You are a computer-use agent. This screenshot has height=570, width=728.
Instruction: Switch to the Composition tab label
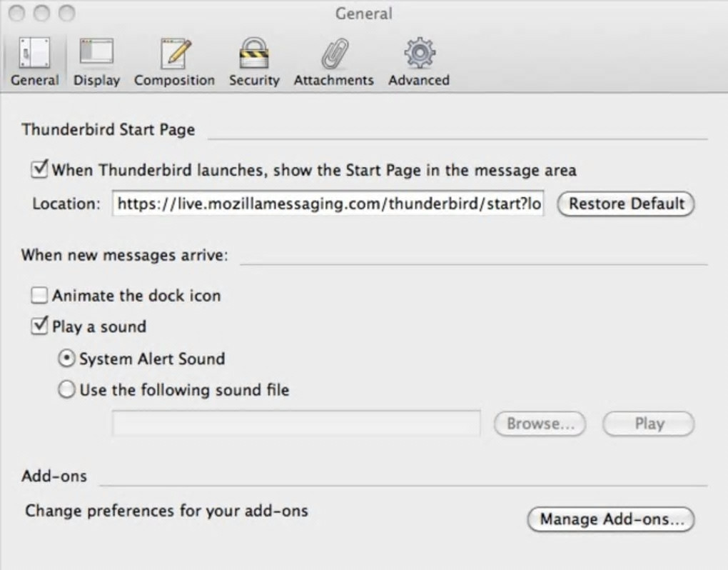pyautogui.click(x=174, y=80)
